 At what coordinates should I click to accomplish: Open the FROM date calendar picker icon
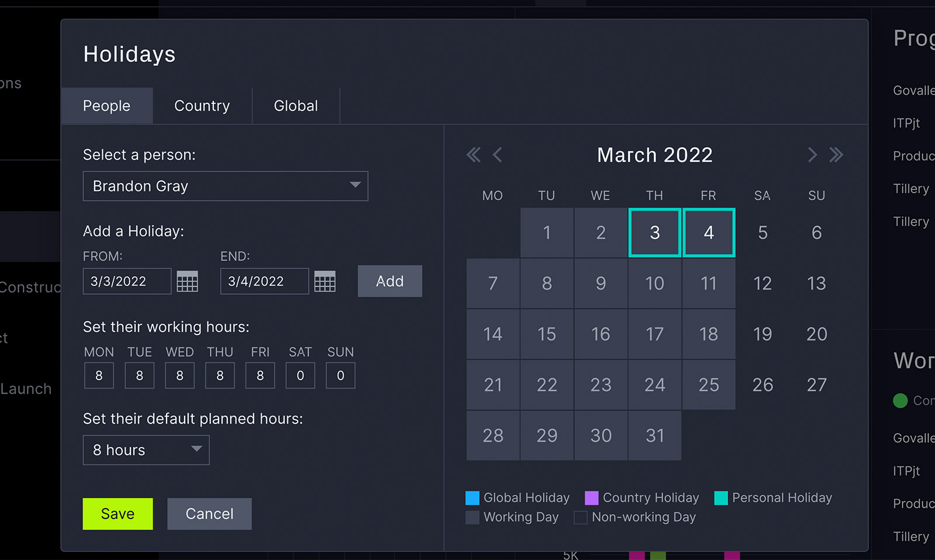pos(187,281)
